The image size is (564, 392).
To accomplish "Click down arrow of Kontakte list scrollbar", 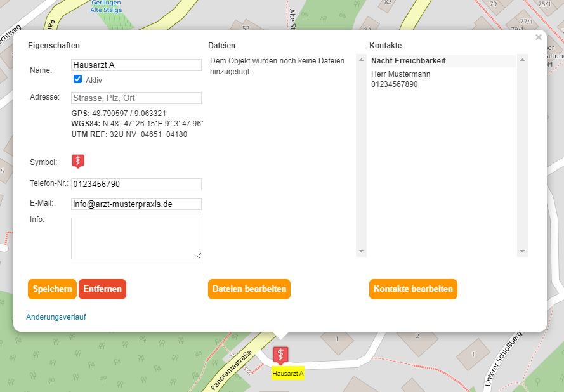I will pos(523,251).
